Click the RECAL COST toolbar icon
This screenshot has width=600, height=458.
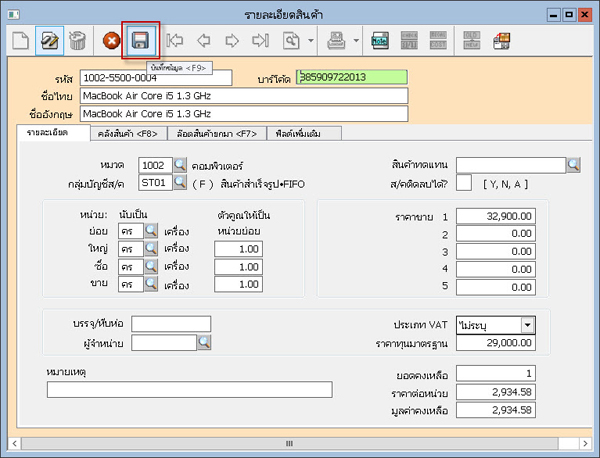(438, 40)
